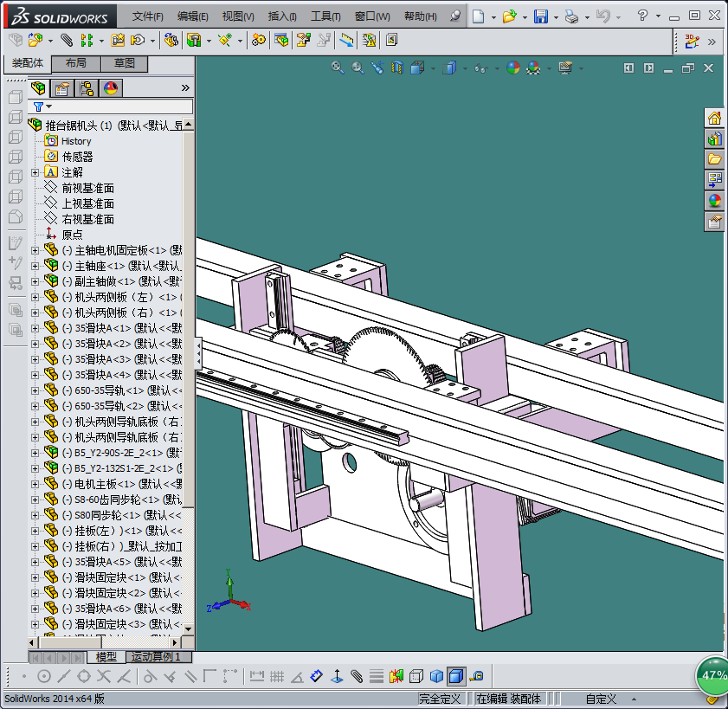Viewport: 728px width, 709px height.
Task: Click the Save disk icon
Action: [540, 16]
